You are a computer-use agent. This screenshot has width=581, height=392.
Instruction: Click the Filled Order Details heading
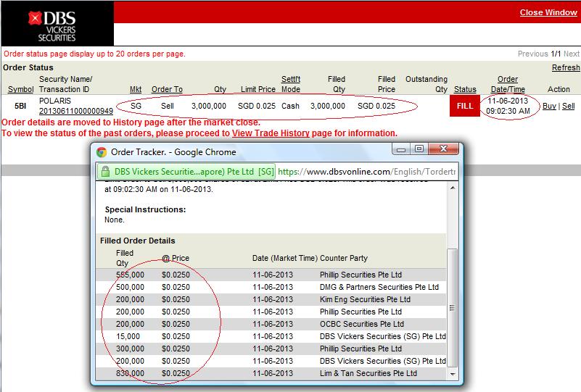click(138, 241)
